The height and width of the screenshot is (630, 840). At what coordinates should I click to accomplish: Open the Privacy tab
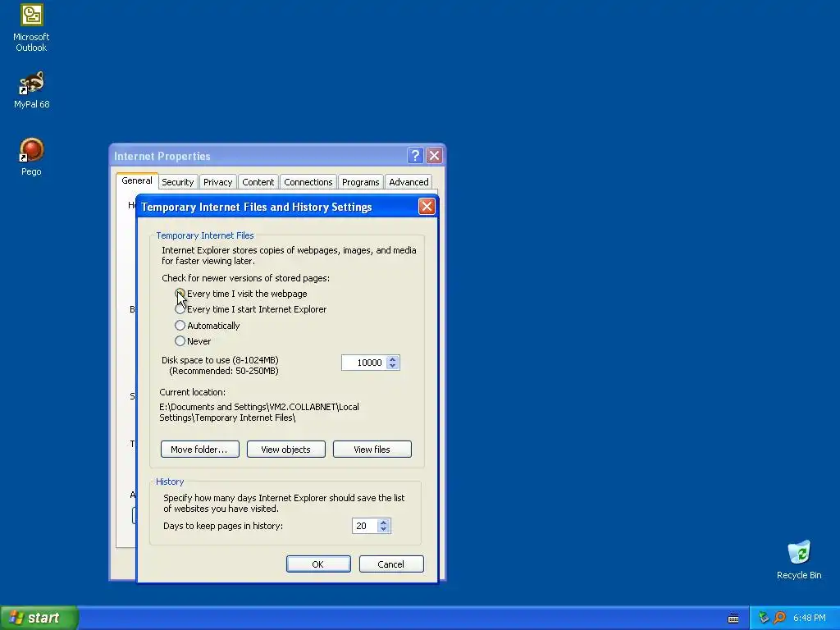[x=217, y=182]
